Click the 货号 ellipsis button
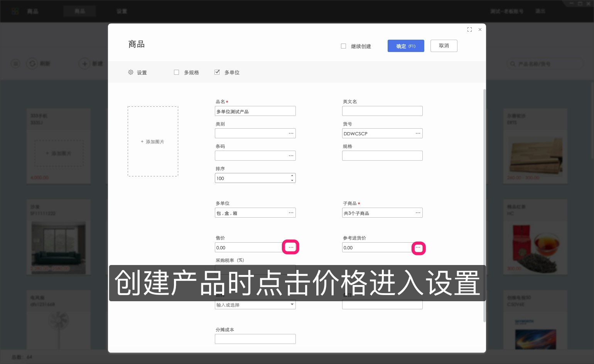594x364 pixels. pyautogui.click(x=418, y=133)
